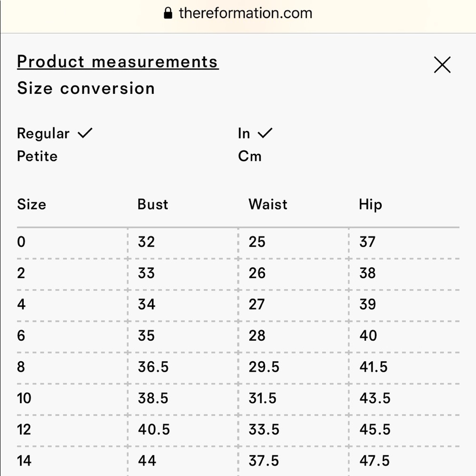The height and width of the screenshot is (476, 476).
Task: Click the Waist column header
Action: tap(268, 204)
